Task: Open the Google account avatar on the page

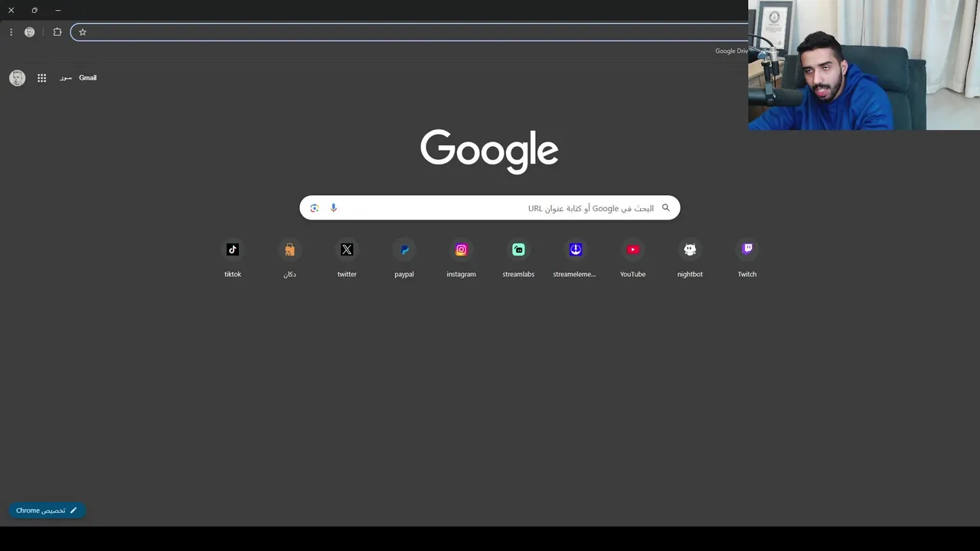Action: [17, 78]
